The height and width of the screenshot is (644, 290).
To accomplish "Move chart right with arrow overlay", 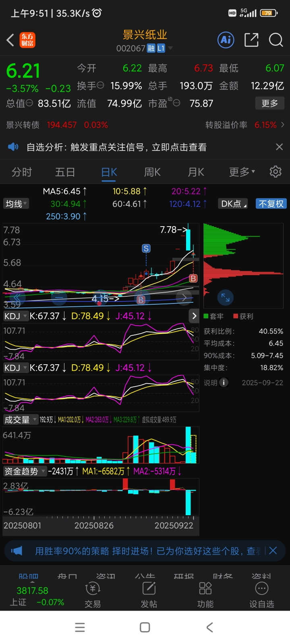I will coord(184,298).
